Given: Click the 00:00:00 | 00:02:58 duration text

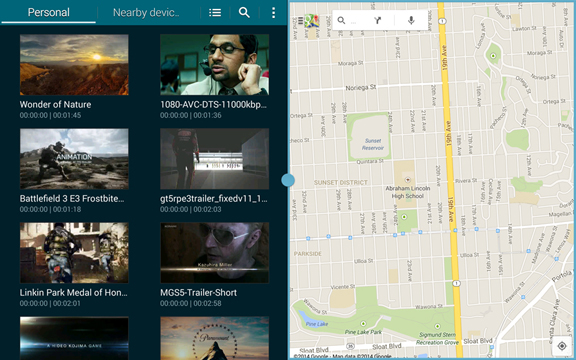Looking at the screenshot, I should (x=191, y=303).
